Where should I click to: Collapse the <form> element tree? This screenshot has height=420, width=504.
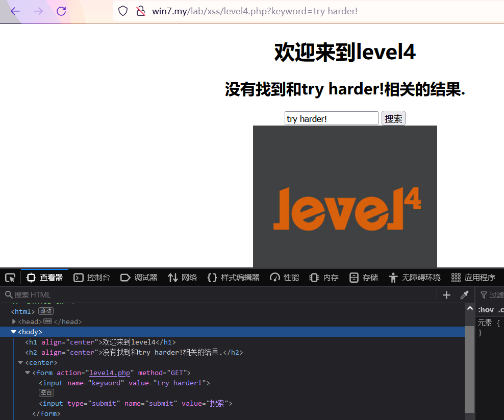[x=27, y=373]
